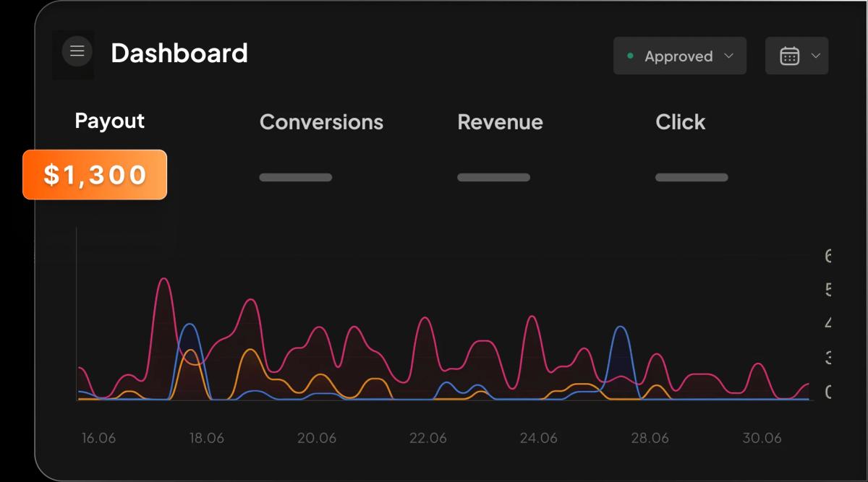Click the chevron arrow inside Approved button
The height and width of the screenshot is (482, 868).
(728, 56)
